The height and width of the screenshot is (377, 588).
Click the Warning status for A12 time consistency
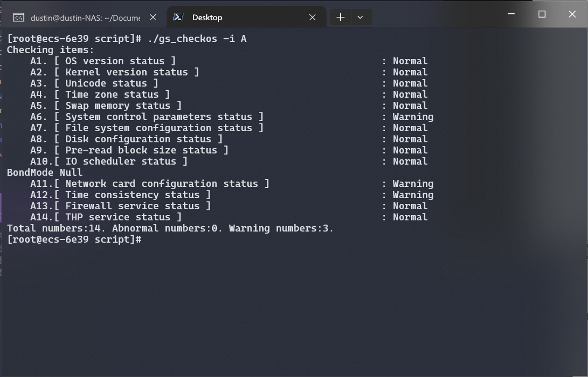tap(413, 195)
